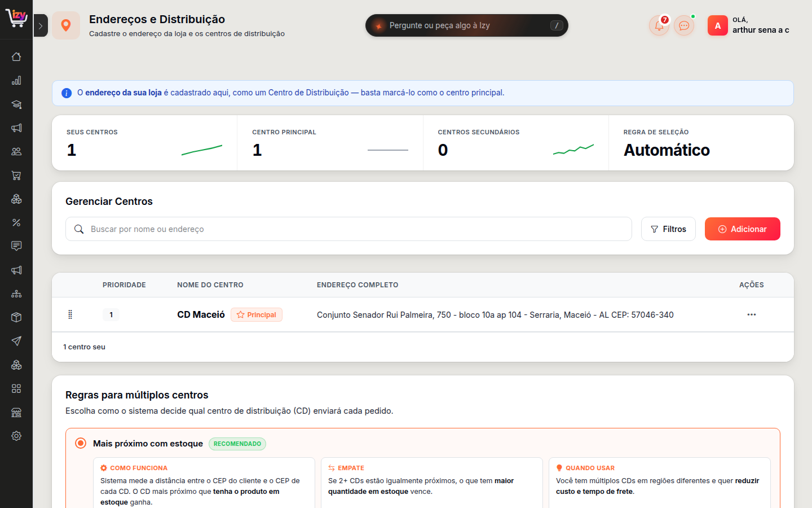
Task: Click the 'Automático' selection rule card
Action: (x=701, y=143)
